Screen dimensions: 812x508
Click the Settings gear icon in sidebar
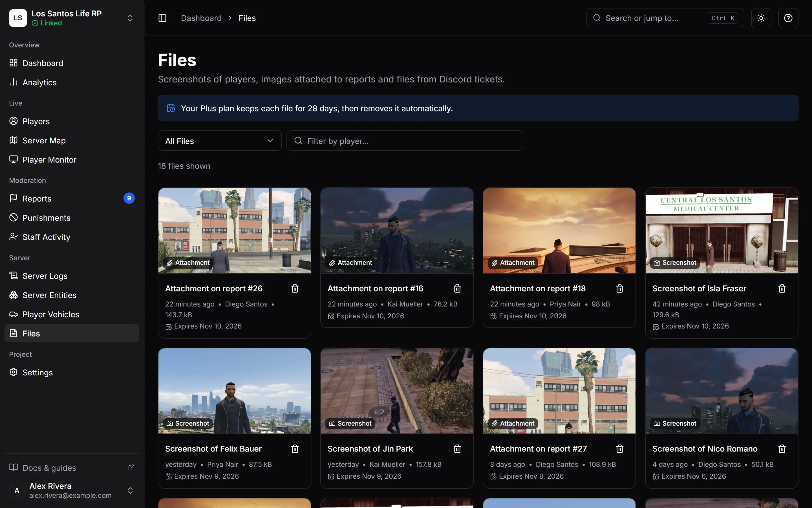click(x=14, y=372)
